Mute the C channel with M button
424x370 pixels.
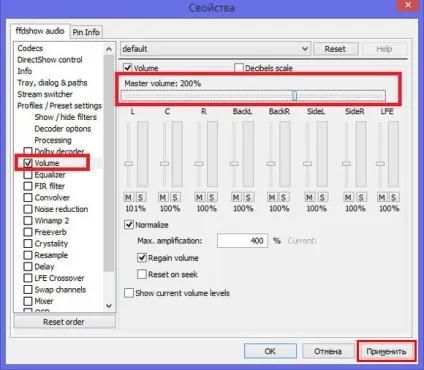(163, 197)
